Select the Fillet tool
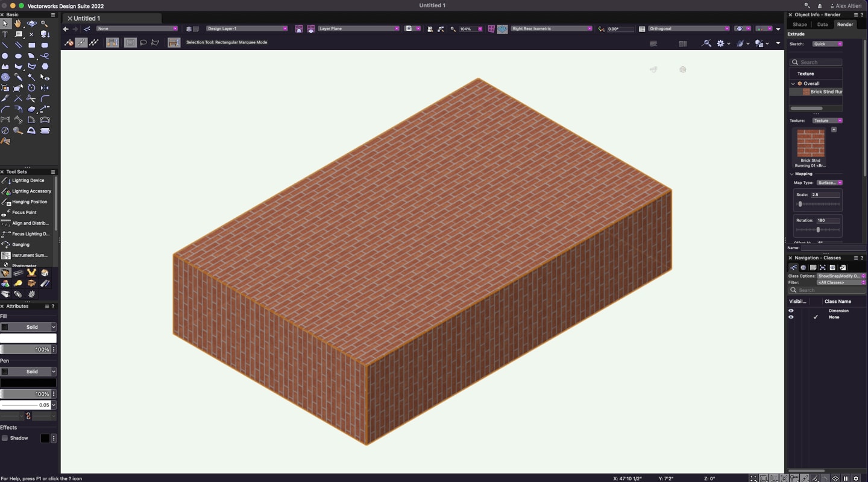868x482 pixels. pos(45,99)
